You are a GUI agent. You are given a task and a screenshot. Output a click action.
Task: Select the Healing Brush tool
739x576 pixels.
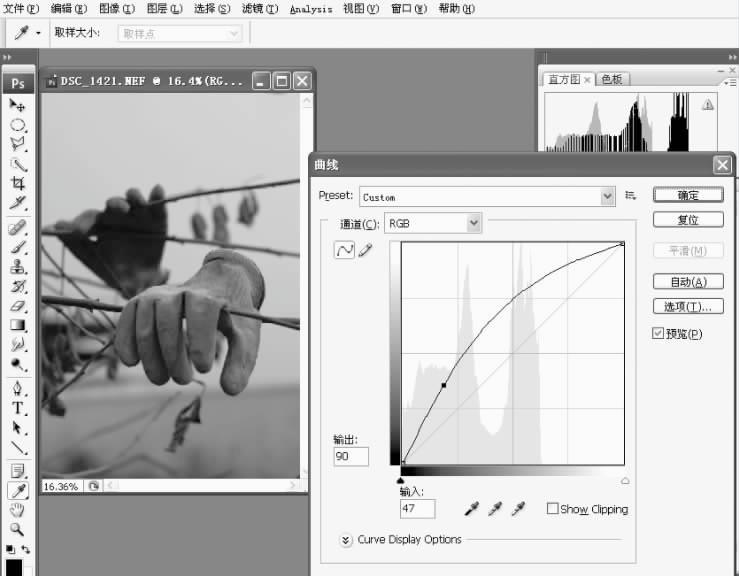[17, 228]
